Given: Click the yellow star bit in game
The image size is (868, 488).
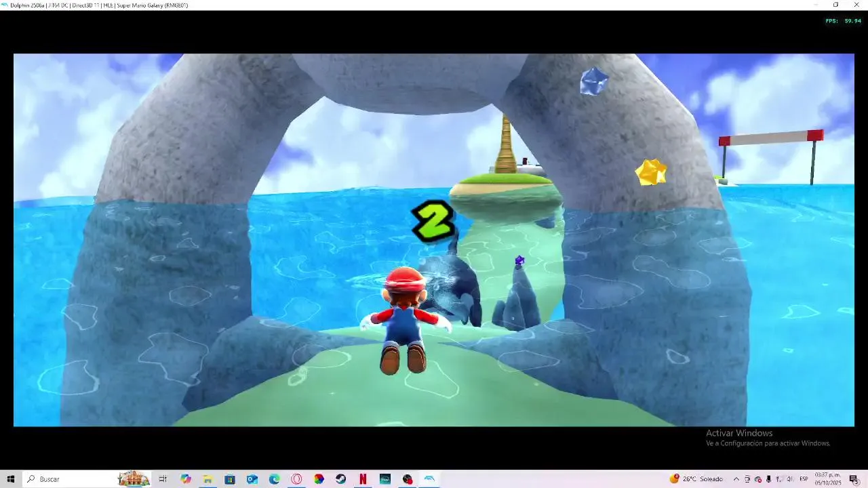Looking at the screenshot, I should coord(651,172).
